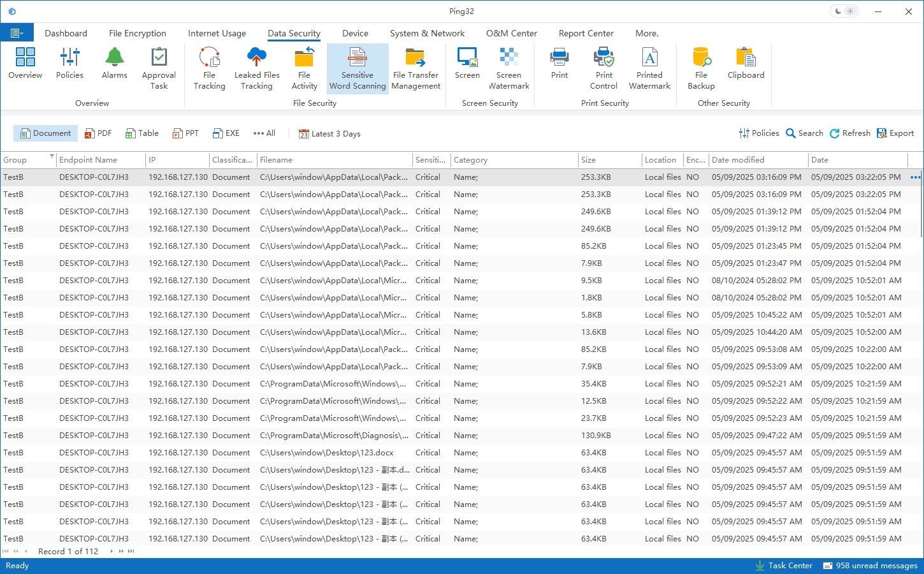Toggle dark/light theme switch

tap(844, 11)
